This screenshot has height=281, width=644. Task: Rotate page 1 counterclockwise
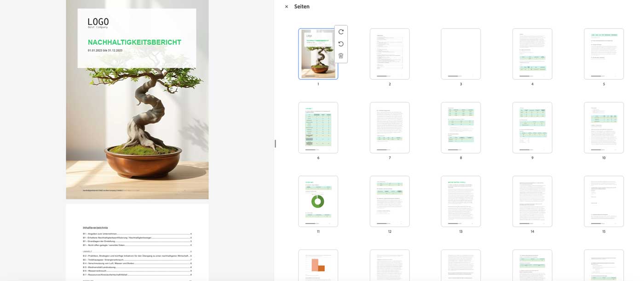(x=341, y=44)
